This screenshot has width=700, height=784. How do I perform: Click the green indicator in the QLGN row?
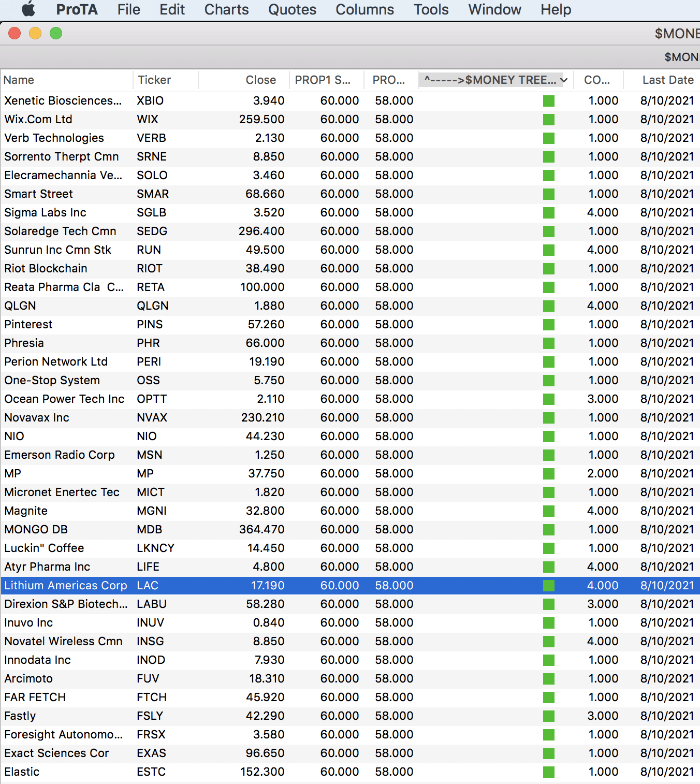pos(549,306)
